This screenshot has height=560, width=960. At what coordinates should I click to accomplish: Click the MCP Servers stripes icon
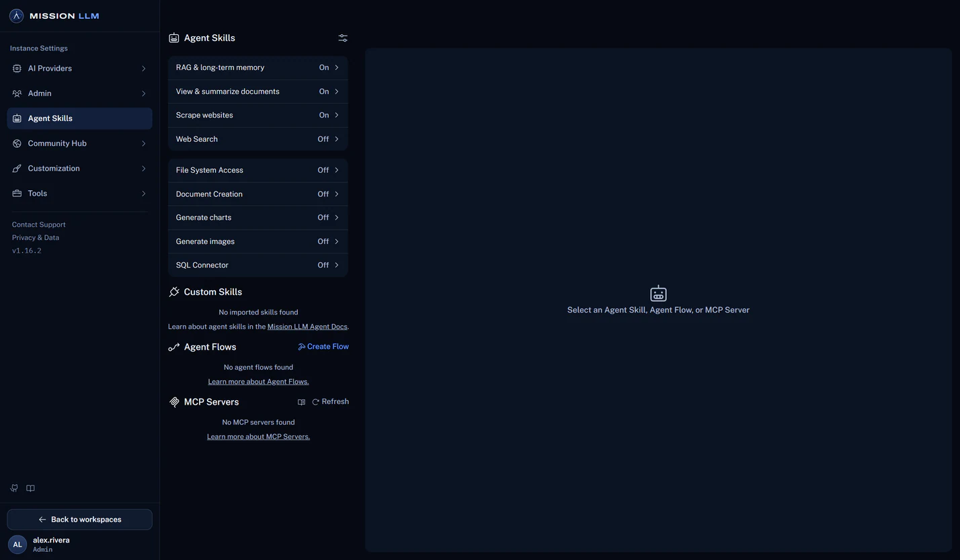174,402
